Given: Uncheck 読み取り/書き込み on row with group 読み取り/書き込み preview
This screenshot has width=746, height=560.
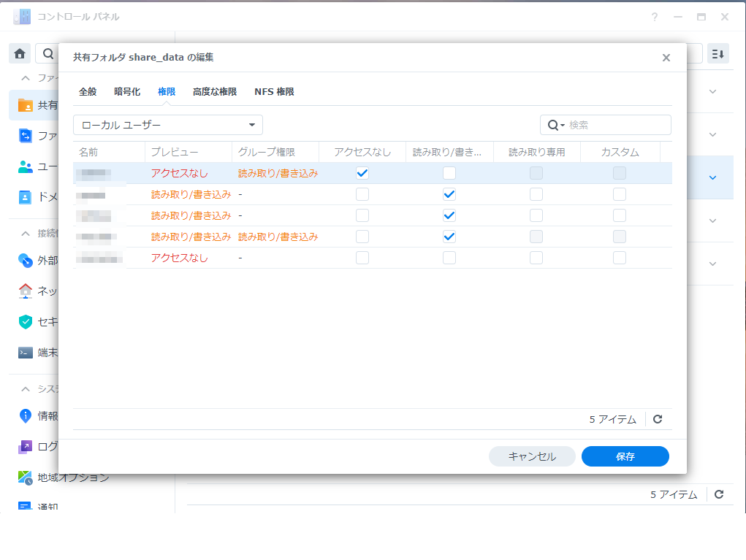Looking at the screenshot, I should (x=449, y=237).
